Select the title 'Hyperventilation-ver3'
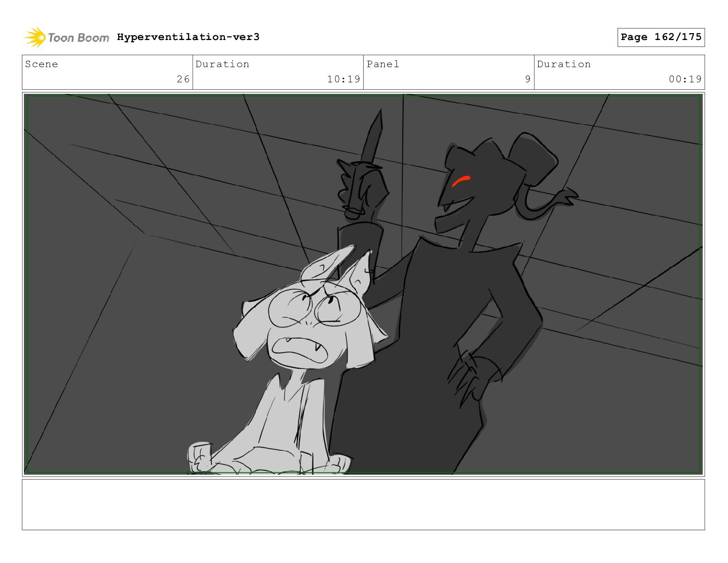The height and width of the screenshot is (563, 728). click(x=188, y=37)
